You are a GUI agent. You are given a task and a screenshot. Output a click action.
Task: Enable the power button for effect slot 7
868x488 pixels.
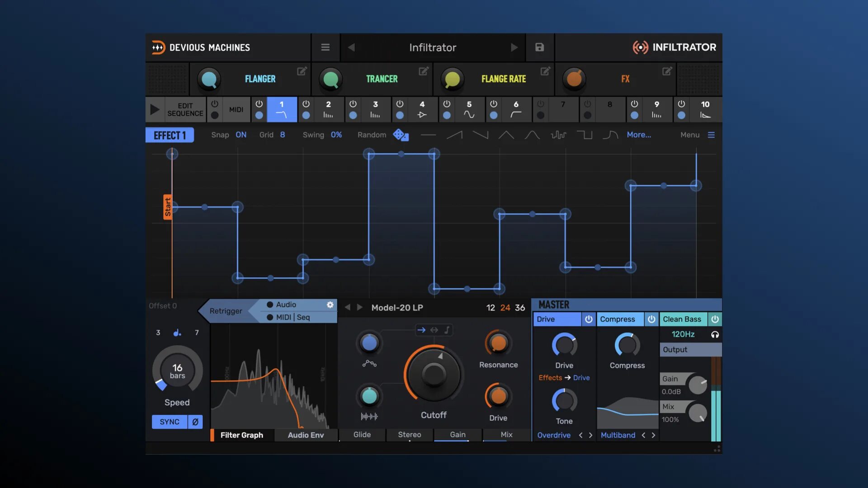click(x=541, y=104)
